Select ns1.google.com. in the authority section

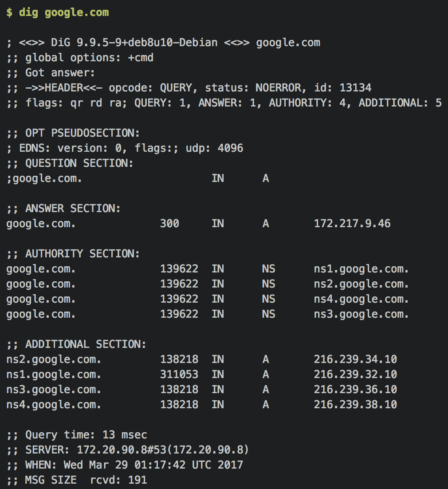click(x=361, y=269)
